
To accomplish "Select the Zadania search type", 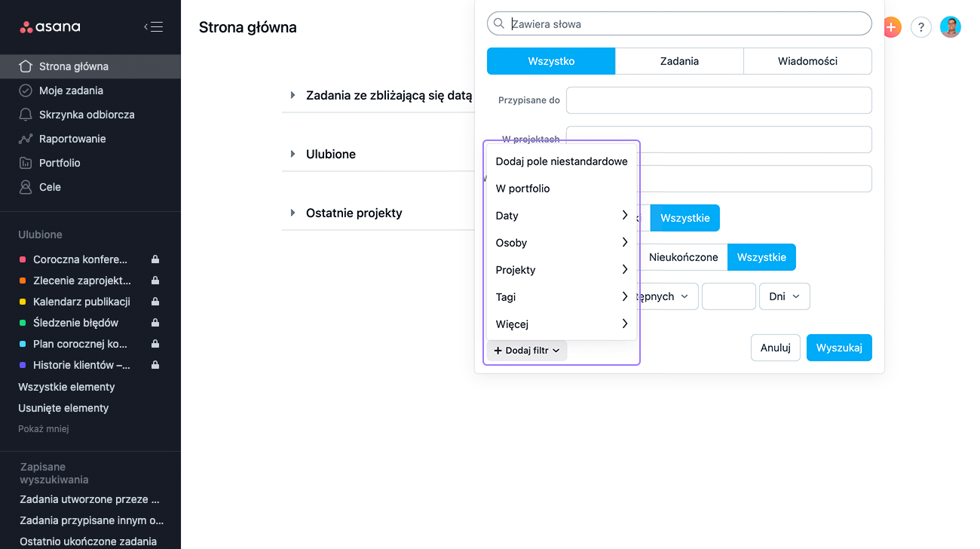I will coord(679,61).
